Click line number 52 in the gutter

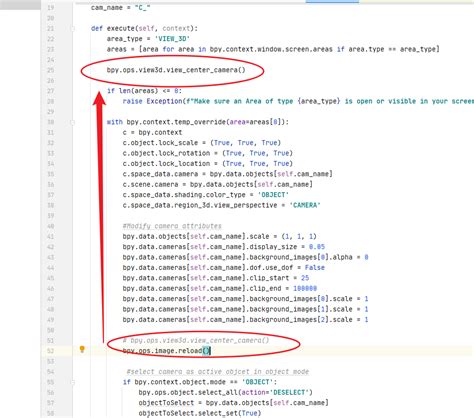pos(51,351)
